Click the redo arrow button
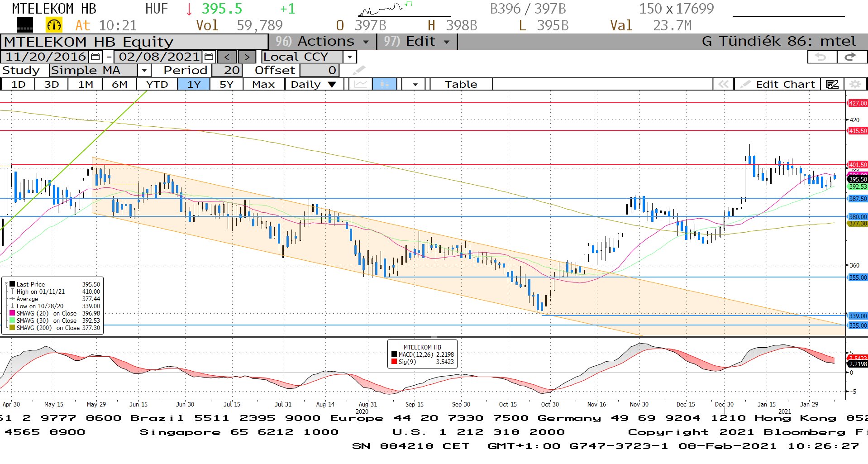The width and height of the screenshot is (868, 464). pos(851,57)
